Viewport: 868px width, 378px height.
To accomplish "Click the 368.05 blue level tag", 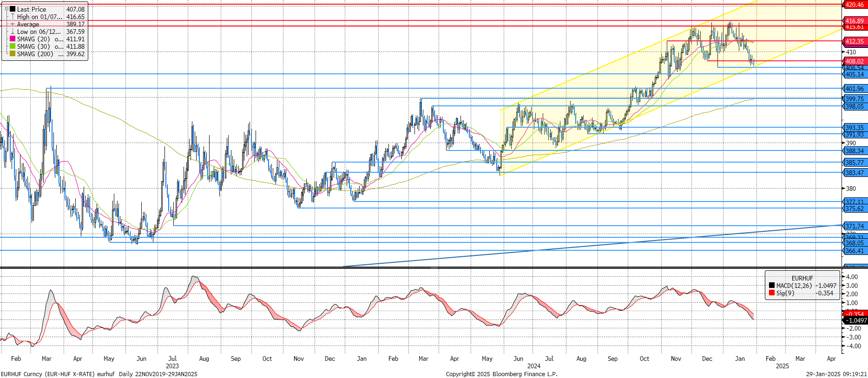I will tap(855, 243).
